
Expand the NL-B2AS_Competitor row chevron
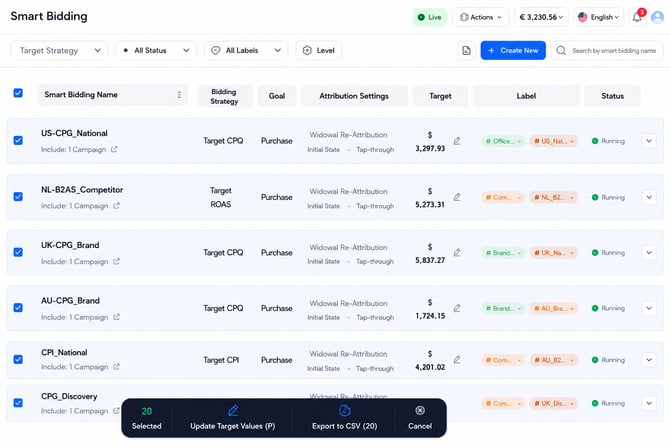coord(649,197)
